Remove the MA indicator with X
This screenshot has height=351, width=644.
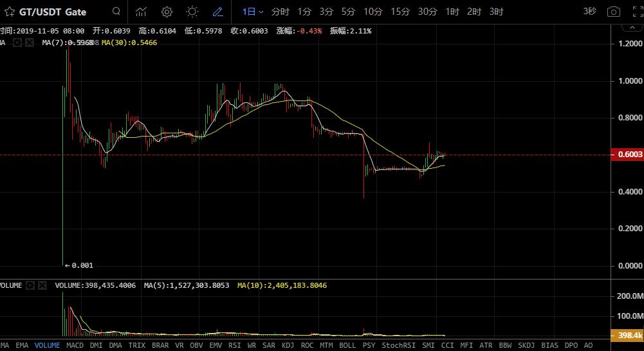tap(30, 43)
